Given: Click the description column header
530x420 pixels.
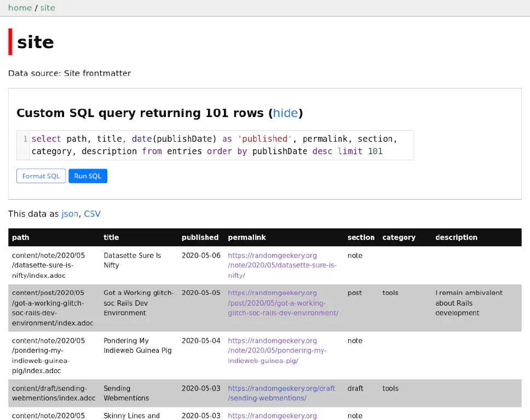Looking at the screenshot, I should pyautogui.click(x=456, y=237).
